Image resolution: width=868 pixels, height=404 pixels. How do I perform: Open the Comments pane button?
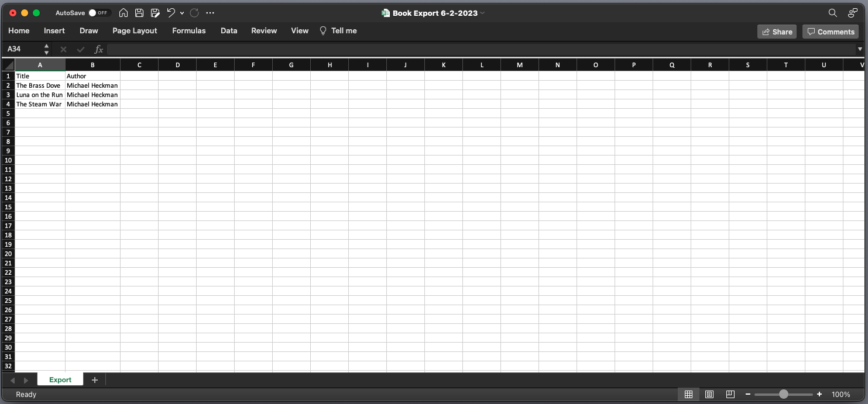click(831, 32)
